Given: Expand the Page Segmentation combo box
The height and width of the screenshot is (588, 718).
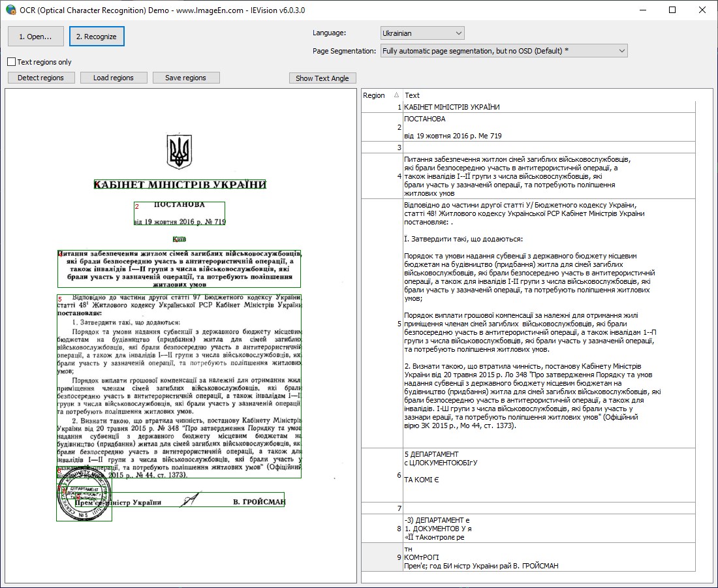Looking at the screenshot, I should (x=504, y=51).
